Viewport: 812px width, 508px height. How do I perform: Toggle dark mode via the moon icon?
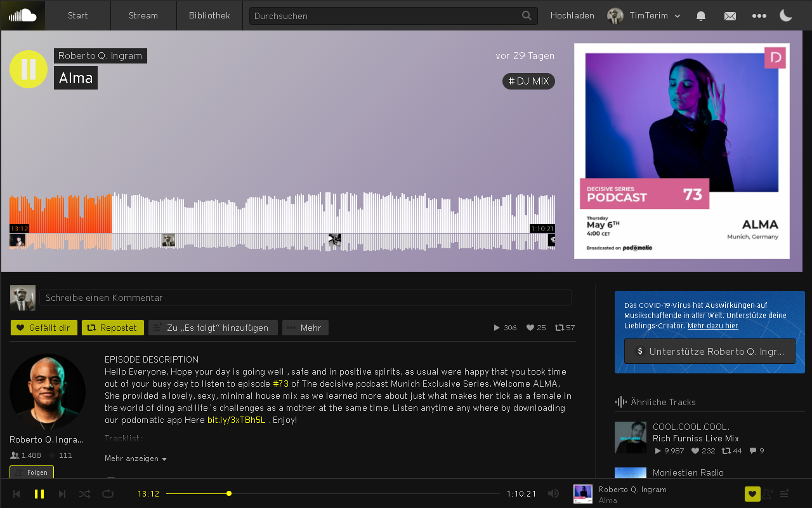coord(786,15)
